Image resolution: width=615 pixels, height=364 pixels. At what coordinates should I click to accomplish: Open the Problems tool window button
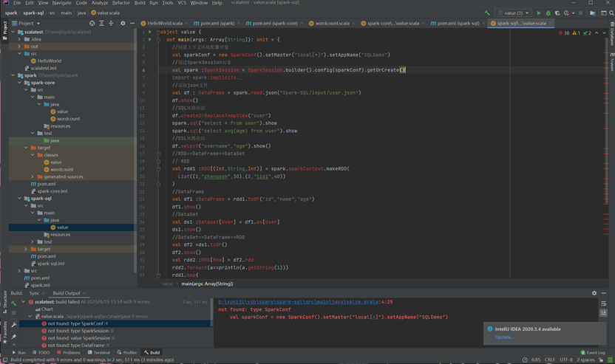[x=69, y=353]
